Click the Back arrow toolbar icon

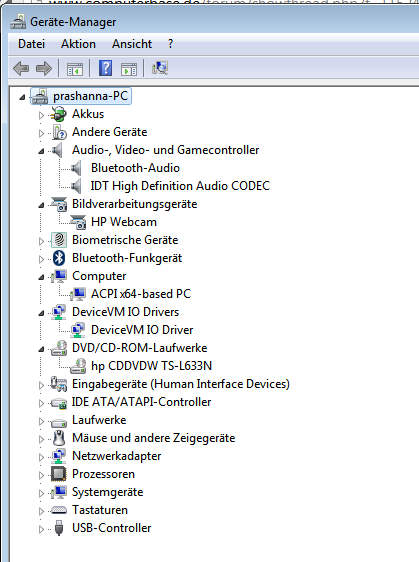coord(21,68)
